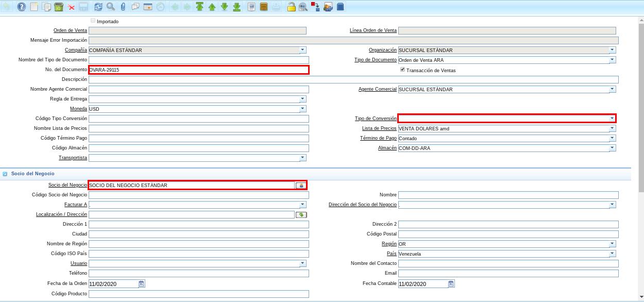Go to the first record arrow icon
Viewport: 644px width, 302px height.
coord(199,7)
